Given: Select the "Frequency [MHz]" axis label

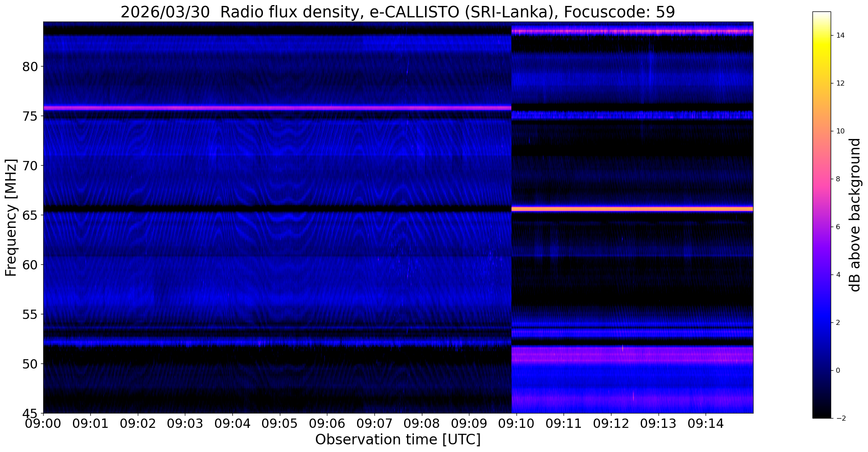Looking at the screenshot, I should pos(11,218).
